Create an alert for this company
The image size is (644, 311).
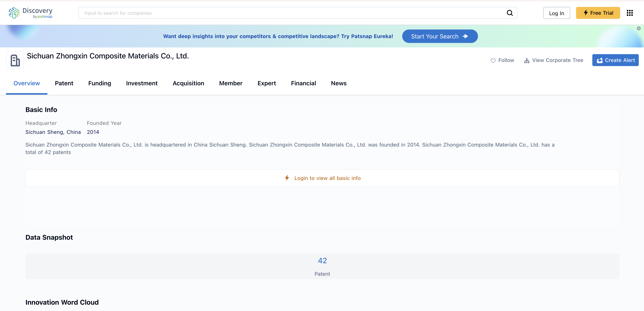pos(615,60)
